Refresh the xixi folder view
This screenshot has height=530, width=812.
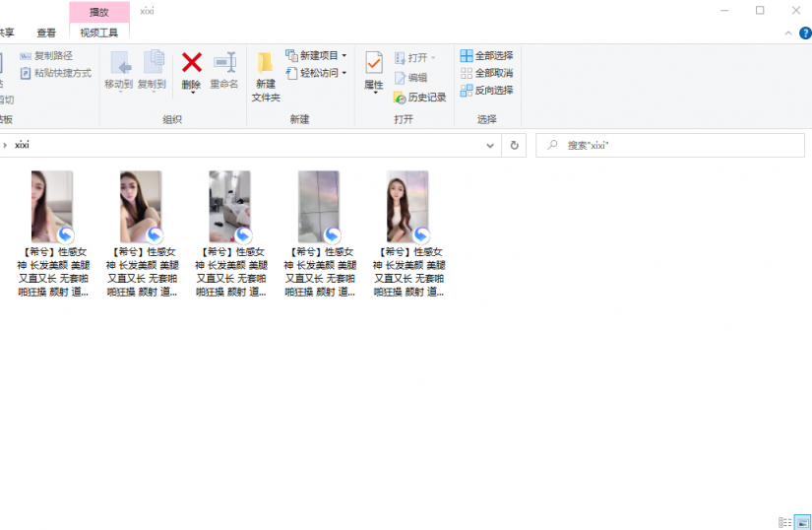point(513,145)
